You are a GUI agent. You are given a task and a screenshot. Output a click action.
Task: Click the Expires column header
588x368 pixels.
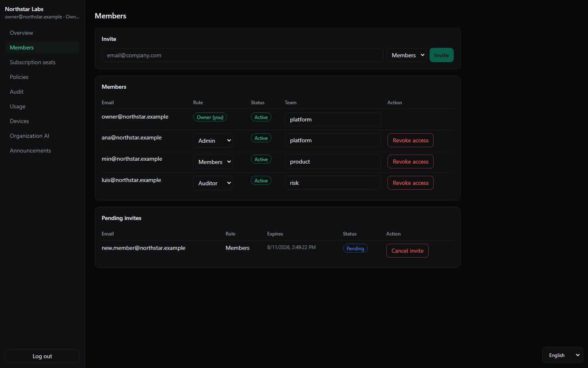(x=275, y=234)
